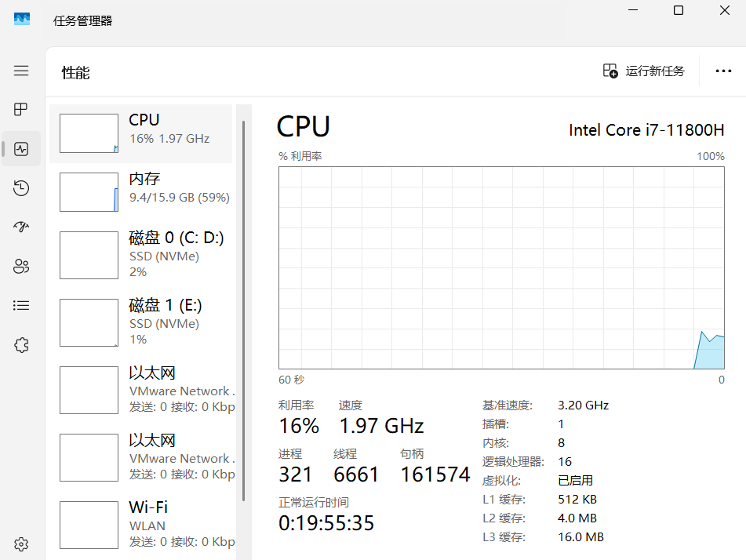Open Task Manager settings gear
Screen dimensions: 746x560
click(21, 544)
